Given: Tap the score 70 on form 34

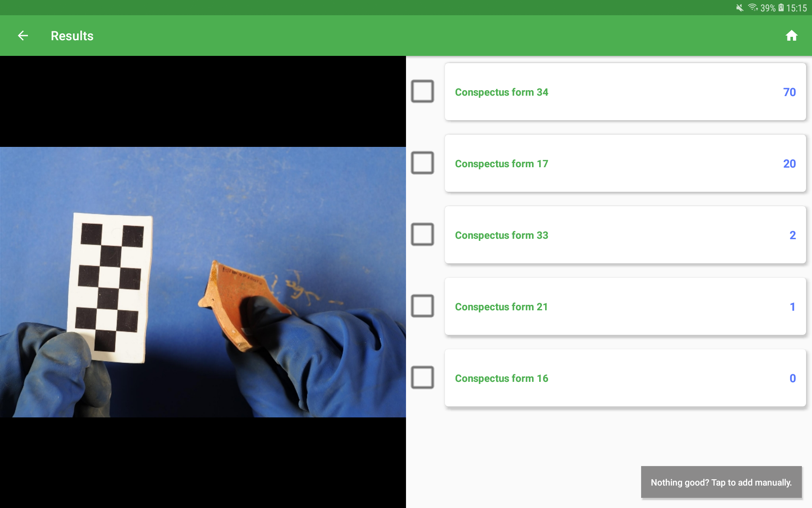Looking at the screenshot, I should [789, 92].
